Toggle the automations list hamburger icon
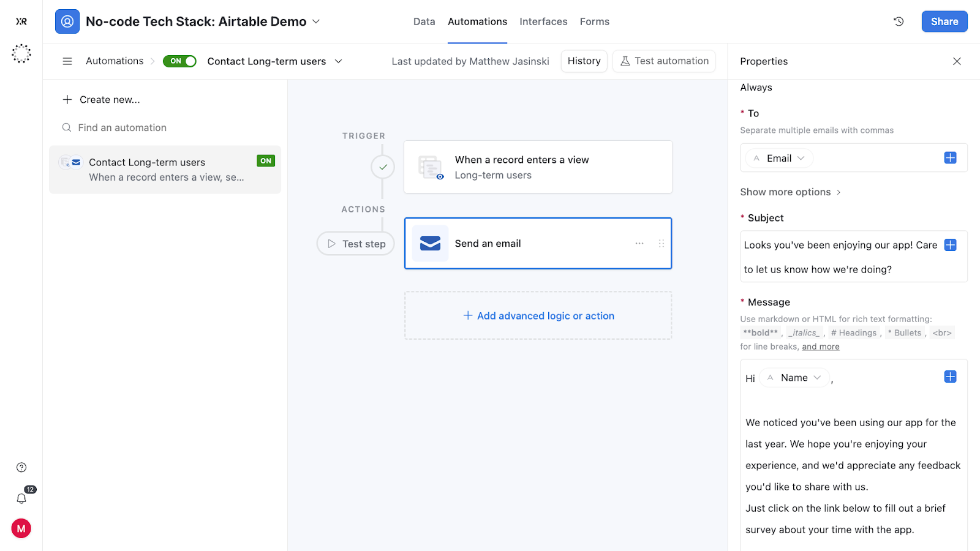 [x=67, y=61]
